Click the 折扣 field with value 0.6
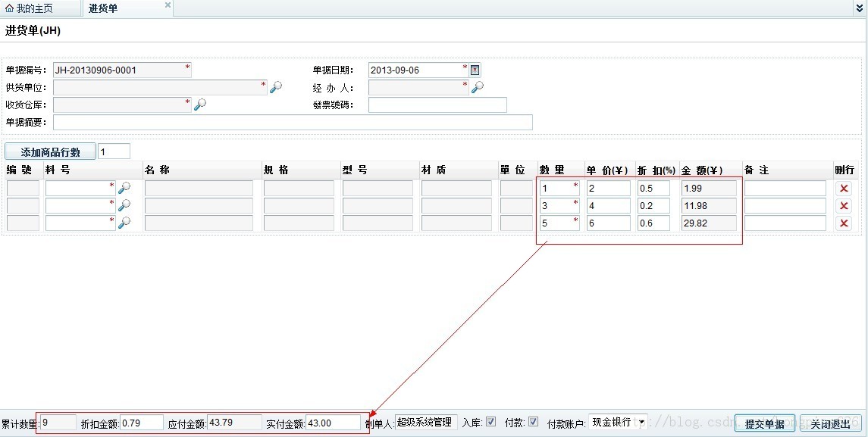Image resolution: width=868 pixels, height=437 pixels. click(x=653, y=223)
